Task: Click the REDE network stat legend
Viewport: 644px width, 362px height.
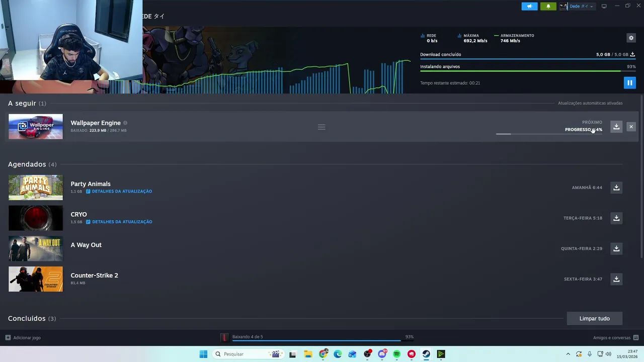Action: 429,38
